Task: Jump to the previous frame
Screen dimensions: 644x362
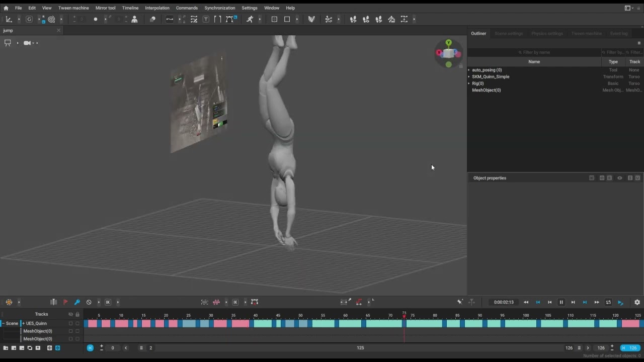Action: coord(549,302)
